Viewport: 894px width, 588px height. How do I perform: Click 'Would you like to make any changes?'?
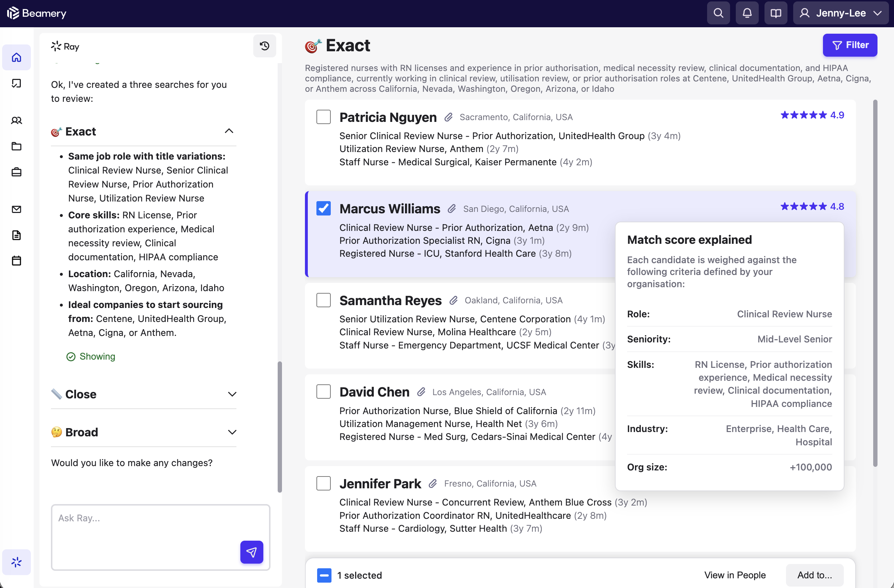[132, 463]
